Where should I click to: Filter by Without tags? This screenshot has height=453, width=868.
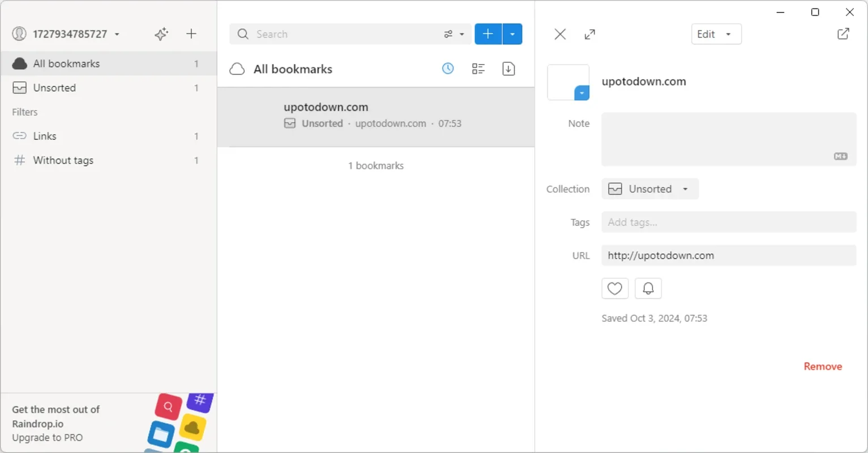click(x=109, y=160)
